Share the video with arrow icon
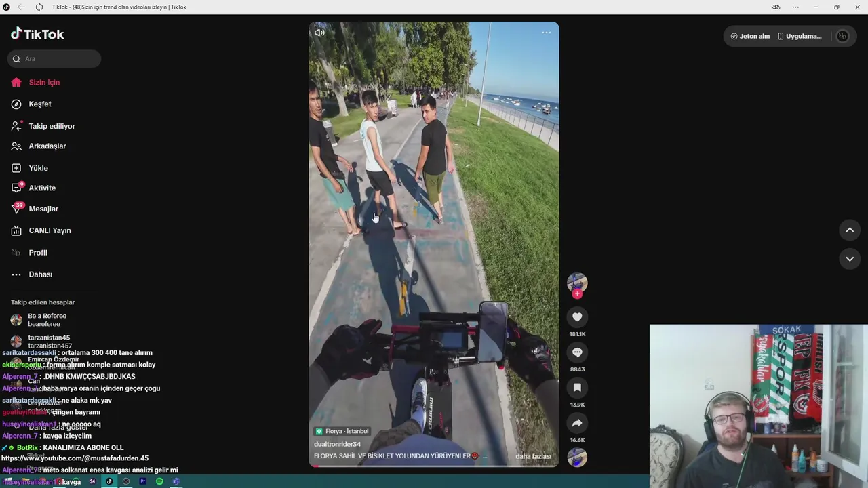This screenshot has width=868, height=488. coord(577,422)
